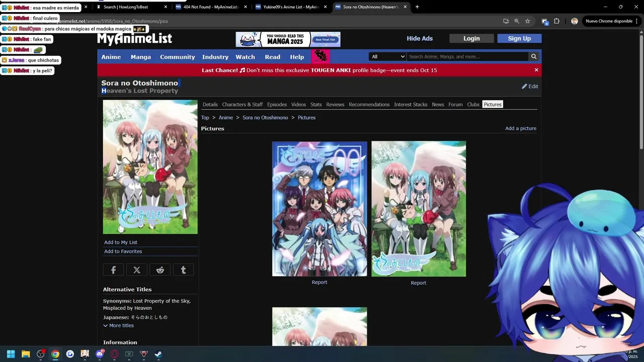Viewport: 644px width, 362px height.
Task: Open the Industry menu
Action: pyautogui.click(x=215, y=57)
